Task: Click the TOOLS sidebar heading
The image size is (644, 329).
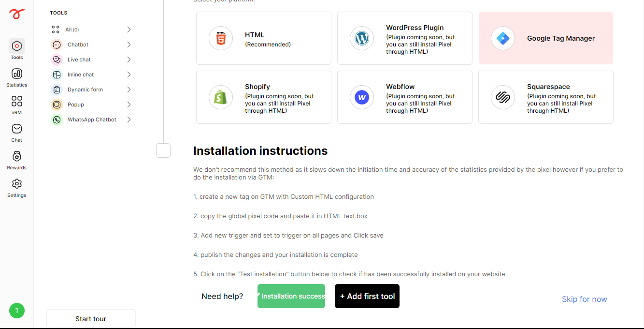Action: [58, 13]
